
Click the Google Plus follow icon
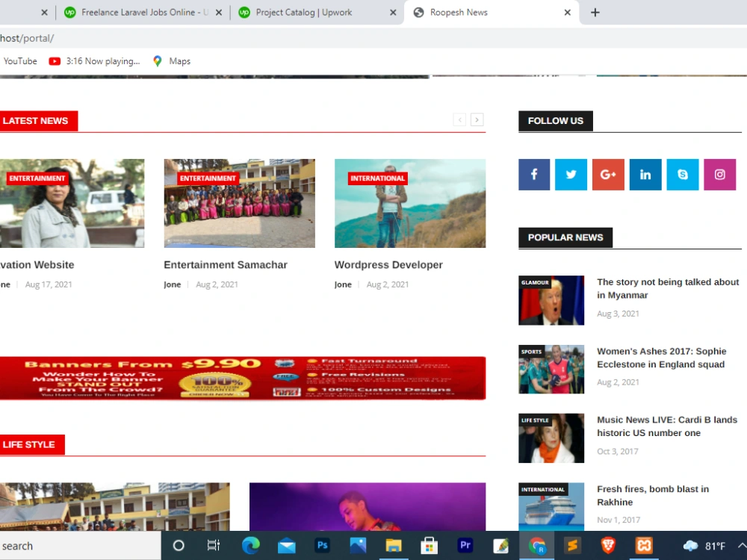click(x=608, y=175)
